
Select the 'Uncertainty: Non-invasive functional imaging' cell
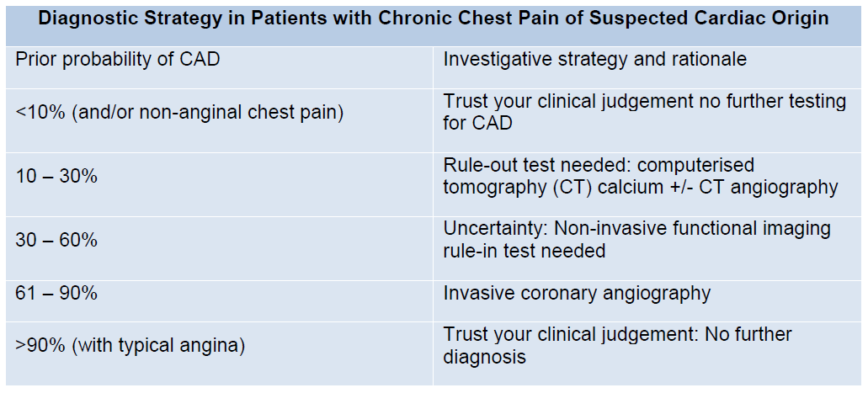pos(647,248)
